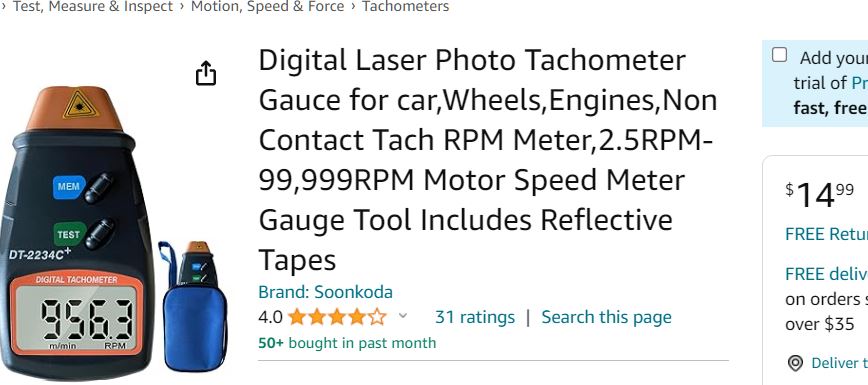Image resolution: width=868 pixels, height=385 pixels.
Task: Expand the ratings breakdown chevron
Action: coord(403,316)
